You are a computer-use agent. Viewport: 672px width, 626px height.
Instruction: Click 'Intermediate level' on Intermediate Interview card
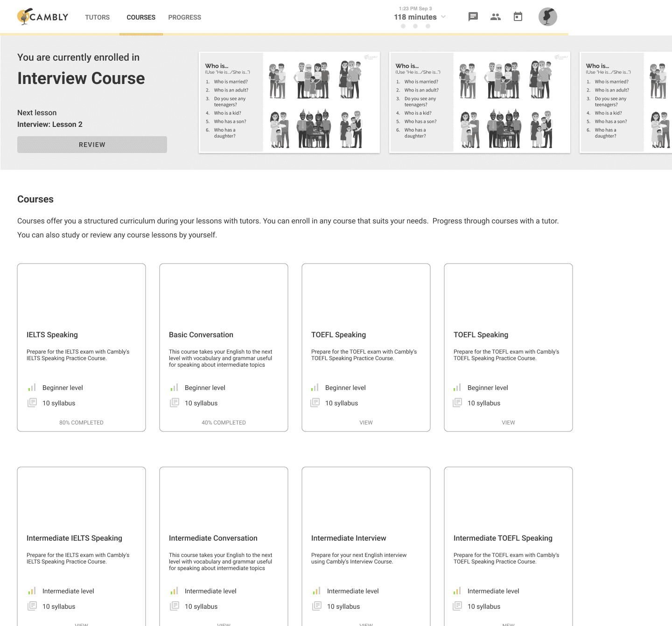coord(353,591)
